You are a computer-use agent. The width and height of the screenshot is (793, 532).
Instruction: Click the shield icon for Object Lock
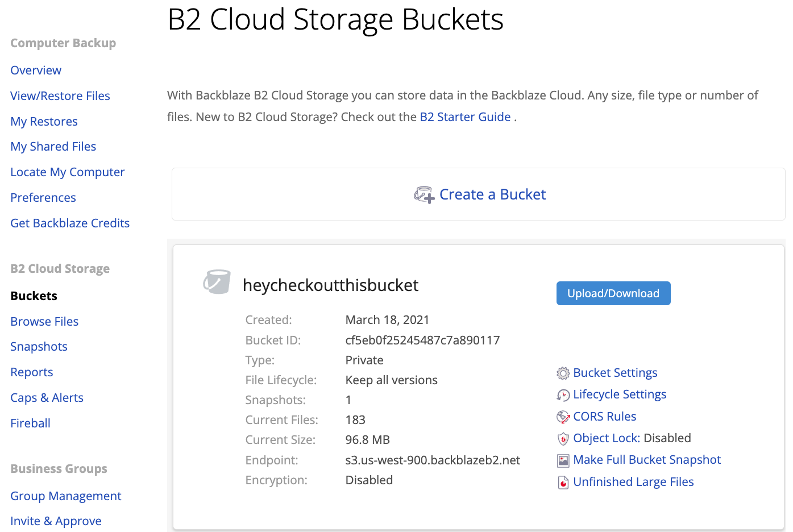(563, 439)
